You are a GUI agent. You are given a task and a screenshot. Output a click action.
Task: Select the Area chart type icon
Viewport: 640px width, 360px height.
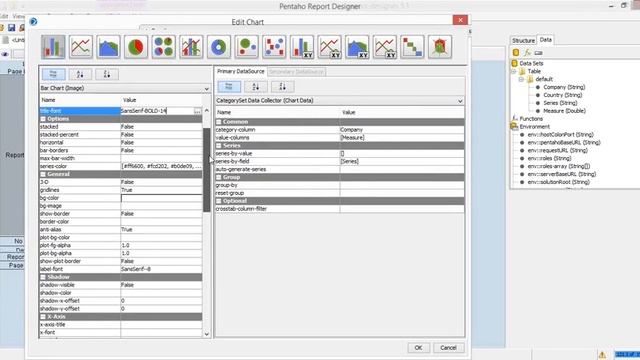point(108,47)
